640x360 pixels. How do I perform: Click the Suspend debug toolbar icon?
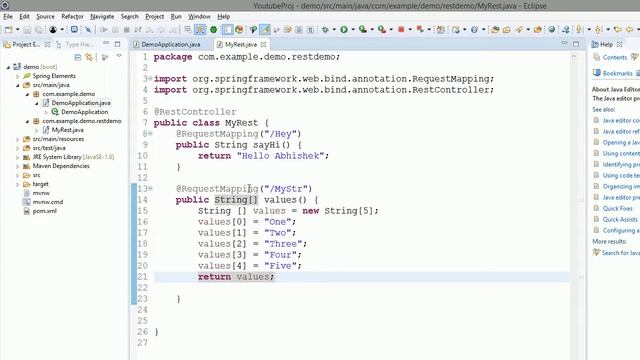(x=115, y=29)
